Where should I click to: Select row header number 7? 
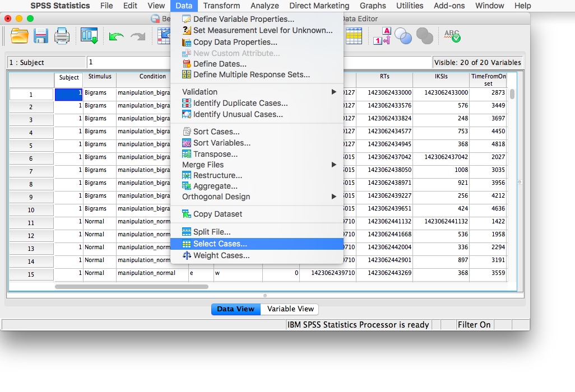point(31,171)
